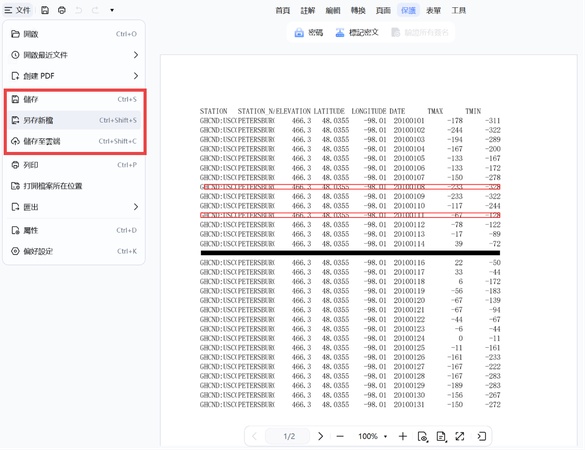Screen dimensions: 585x450
Task: Go to the next page arrow
Action: coord(320,436)
